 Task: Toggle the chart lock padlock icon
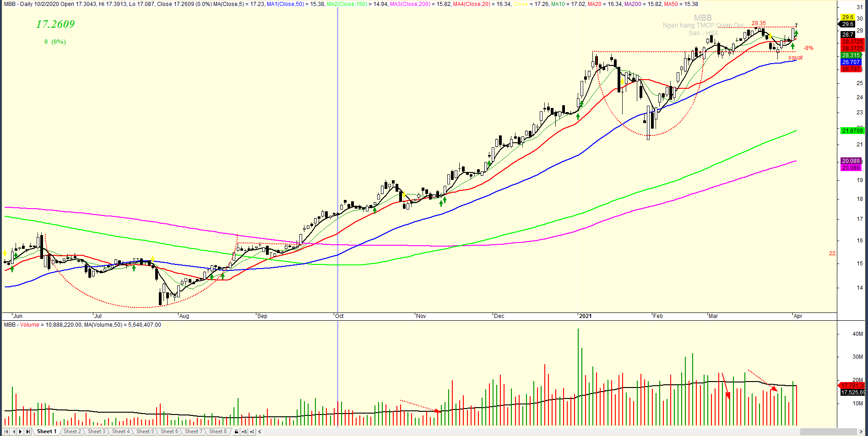pyautogui.click(x=236, y=431)
